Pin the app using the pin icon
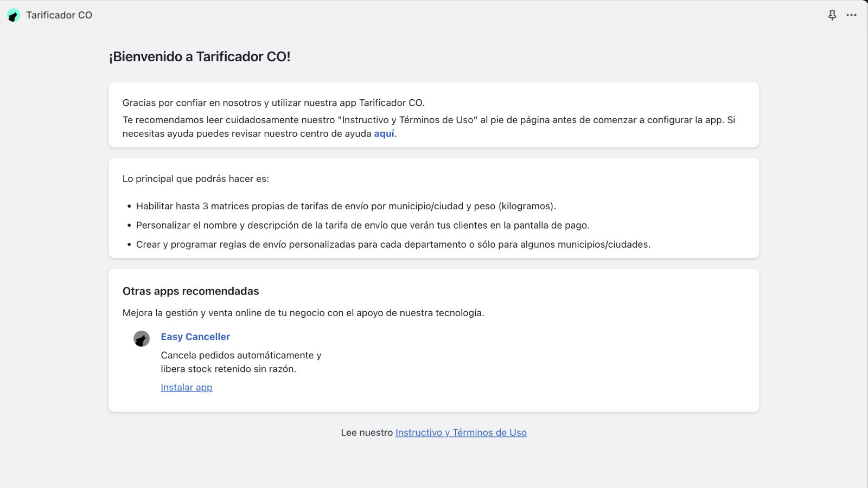Screen dimensions: 868x488 (832, 15)
